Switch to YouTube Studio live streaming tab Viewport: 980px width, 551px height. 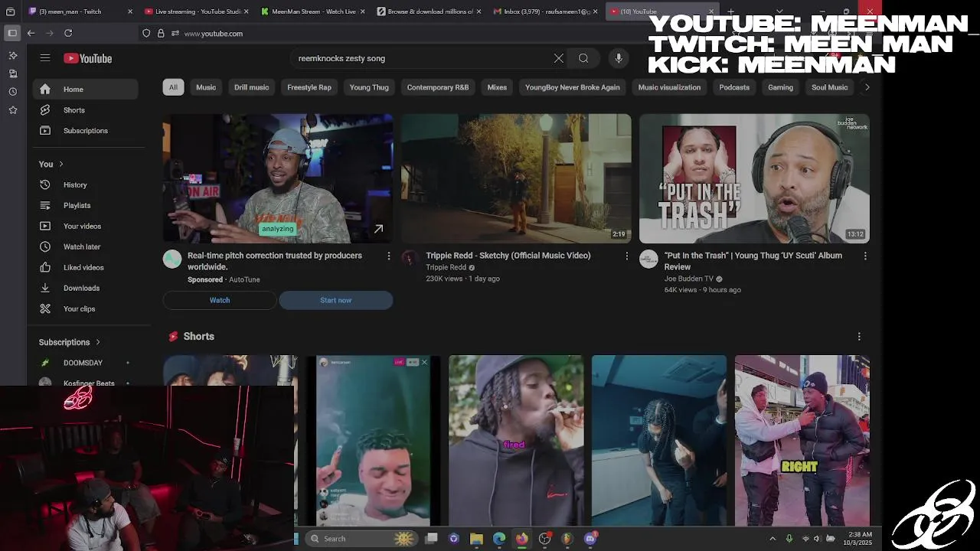click(198, 11)
